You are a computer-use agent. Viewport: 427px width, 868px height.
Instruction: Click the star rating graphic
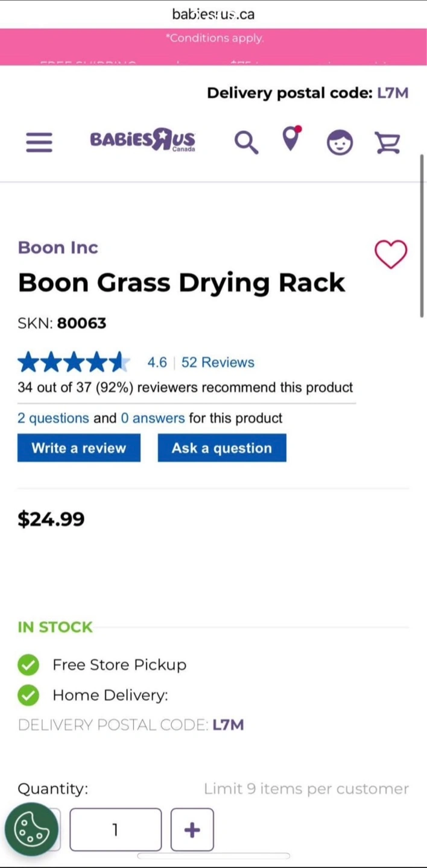click(74, 362)
